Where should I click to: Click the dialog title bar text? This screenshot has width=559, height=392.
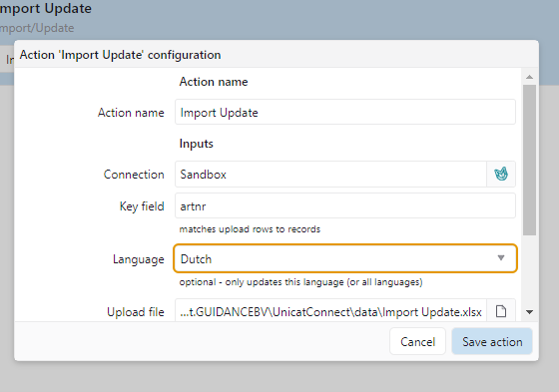(120, 55)
